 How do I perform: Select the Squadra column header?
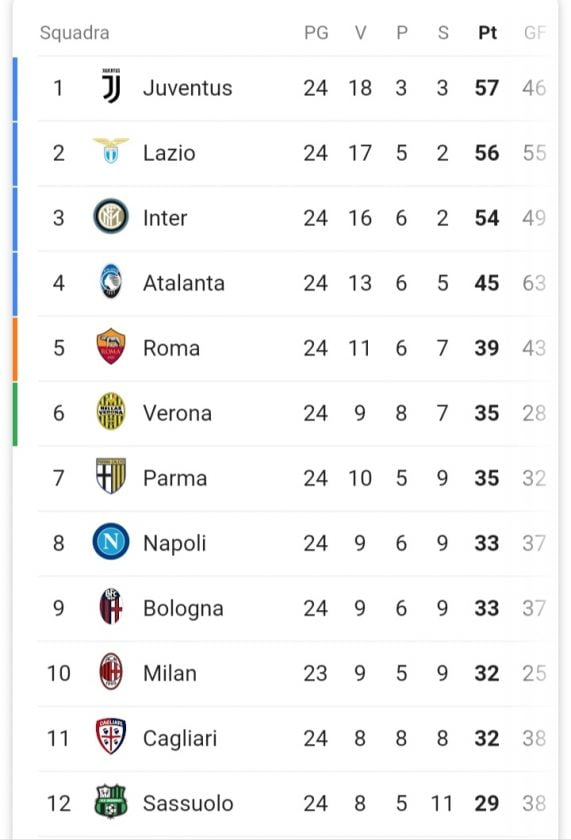74,33
